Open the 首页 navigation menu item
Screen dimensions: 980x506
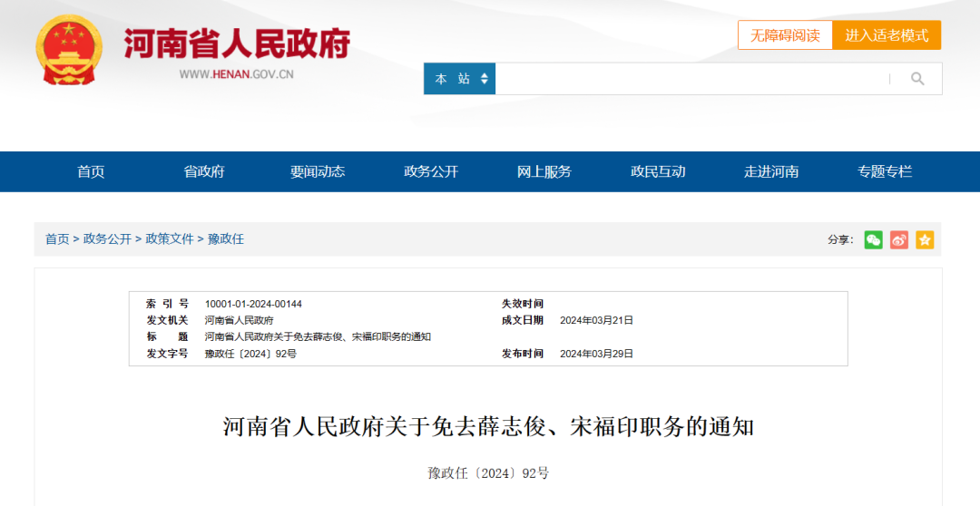(91, 171)
